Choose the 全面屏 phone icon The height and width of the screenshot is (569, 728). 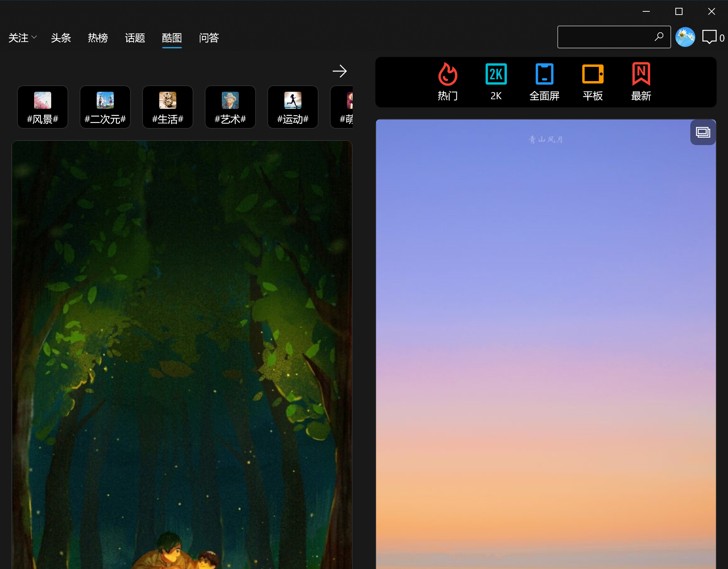point(544,75)
